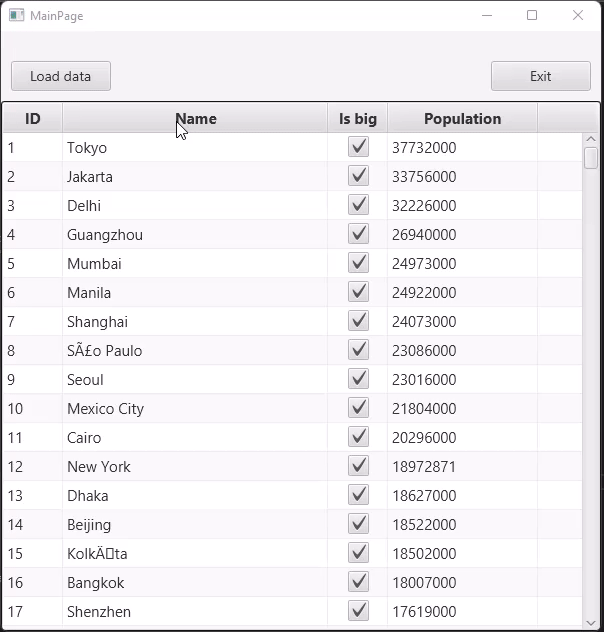Uncheck the Is big checkbox for Seoul

pos(358,379)
